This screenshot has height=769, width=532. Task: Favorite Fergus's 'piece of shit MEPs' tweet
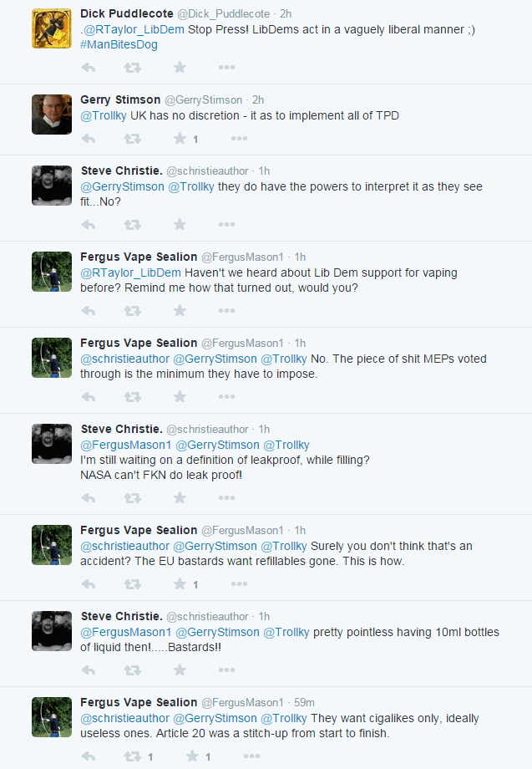tap(180, 396)
